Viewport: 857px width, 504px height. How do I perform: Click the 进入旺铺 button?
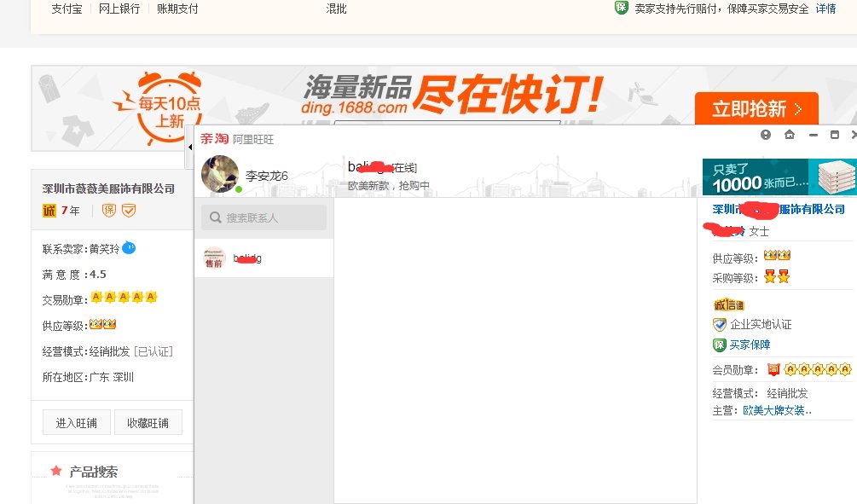75,421
